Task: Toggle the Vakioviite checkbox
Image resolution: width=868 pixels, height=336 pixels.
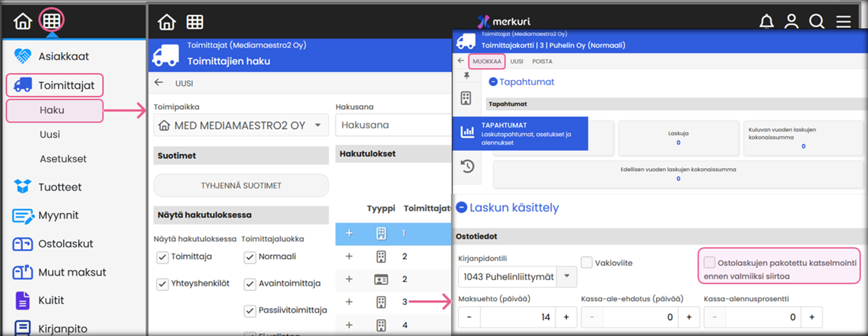Action: tap(587, 262)
